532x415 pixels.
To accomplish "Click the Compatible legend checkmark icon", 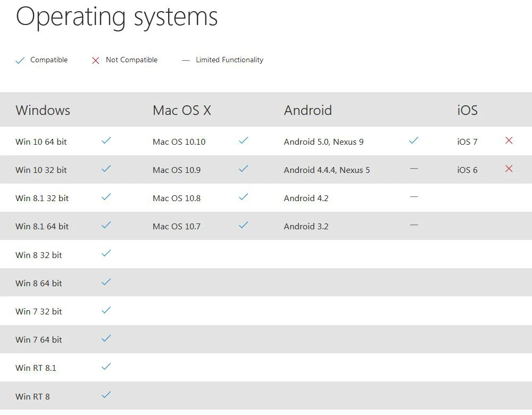I will (x=20, y=61).
